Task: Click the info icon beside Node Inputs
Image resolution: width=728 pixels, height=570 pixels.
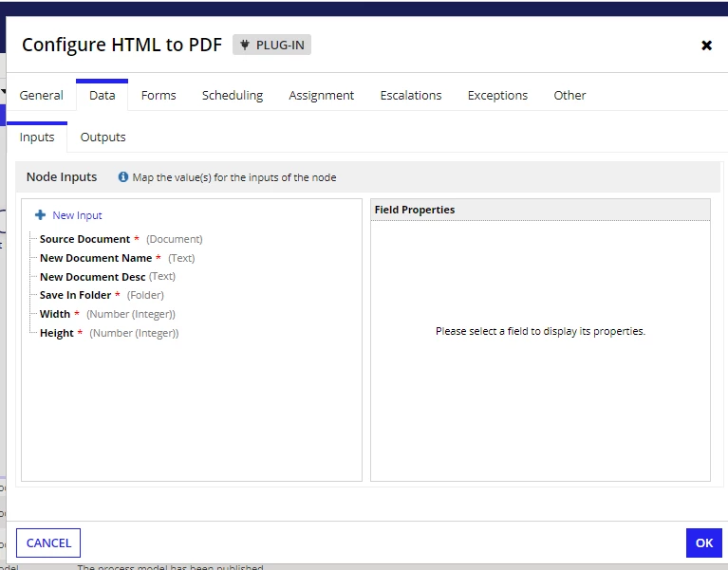Action: [x=123, y=176]
